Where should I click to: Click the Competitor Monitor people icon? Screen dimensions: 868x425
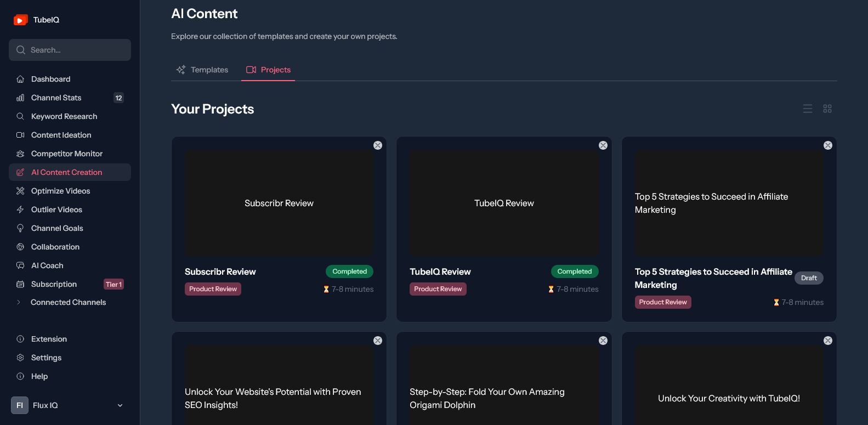[x=20, y=154]
